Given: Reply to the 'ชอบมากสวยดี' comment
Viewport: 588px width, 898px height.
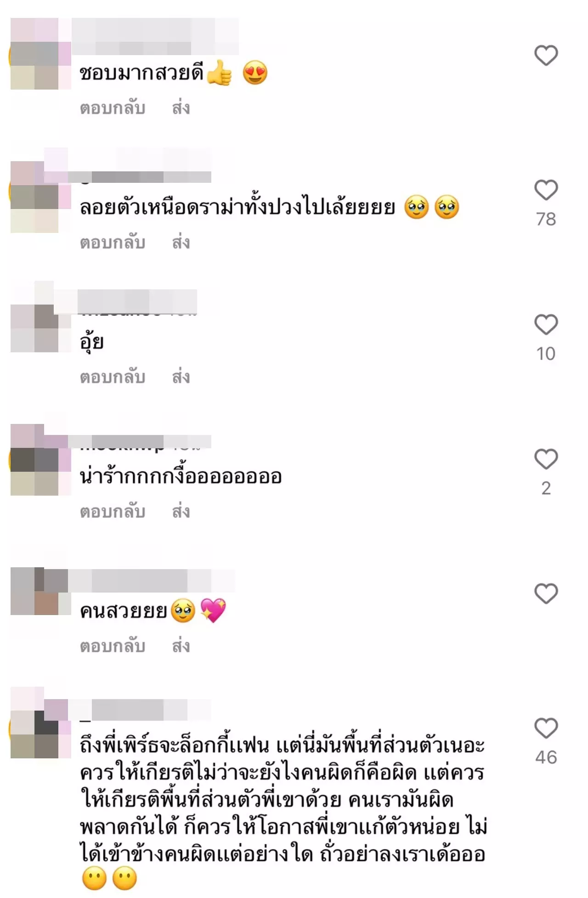Looking at the screenshot, I should [x=113, y=108].
